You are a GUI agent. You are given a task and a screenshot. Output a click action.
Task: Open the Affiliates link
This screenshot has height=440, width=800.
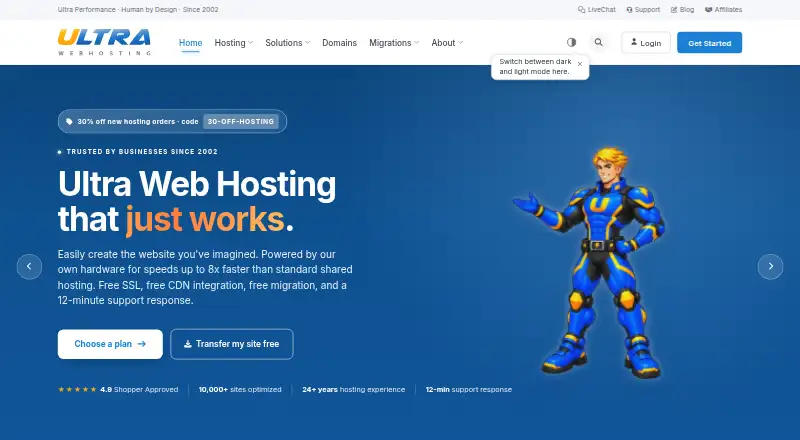pyautogui.click(x=723, y=10)
